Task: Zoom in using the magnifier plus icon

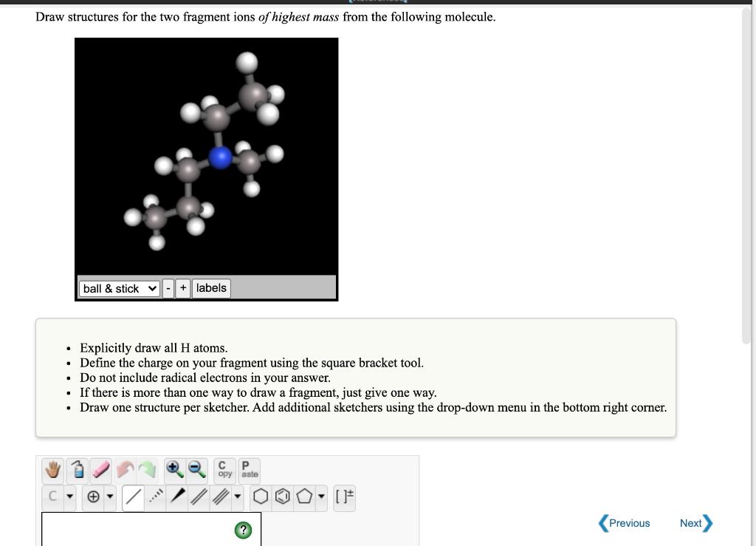Action: tap(174, 469)
